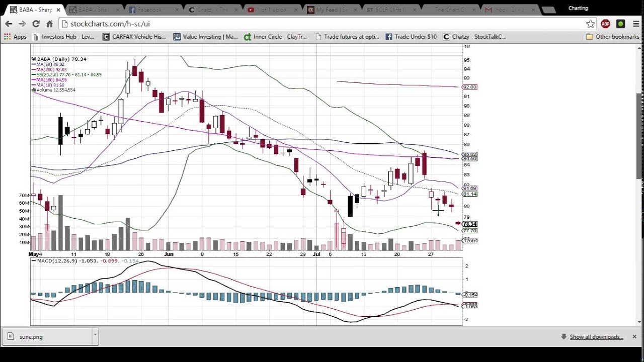Click the MACD(12,26,9) indicator label
644x362 pixels.
pyautogui.click(x=85, y=261)
